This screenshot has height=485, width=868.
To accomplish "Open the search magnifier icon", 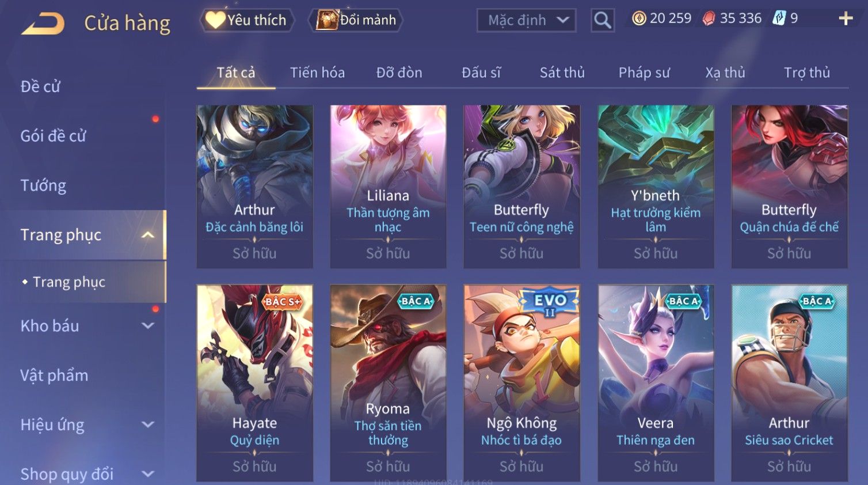I will (603, 20).
